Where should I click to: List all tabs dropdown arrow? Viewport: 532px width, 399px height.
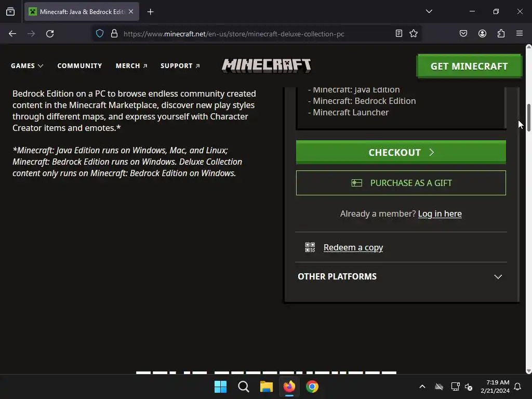click(429, 11)
